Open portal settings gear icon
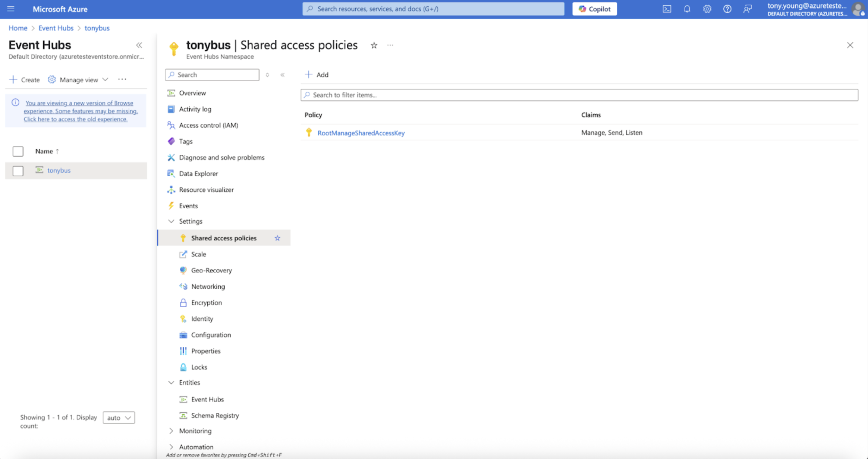Image resolution: width=868 pixels, height=459 pixels. pos(707,9)
